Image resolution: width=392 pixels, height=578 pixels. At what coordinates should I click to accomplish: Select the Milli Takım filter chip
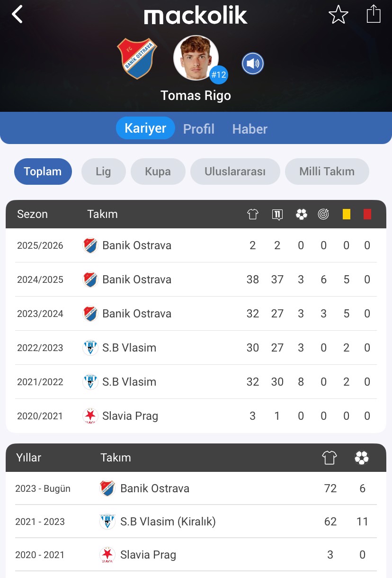pyautogui.click(x=327, y=172)
